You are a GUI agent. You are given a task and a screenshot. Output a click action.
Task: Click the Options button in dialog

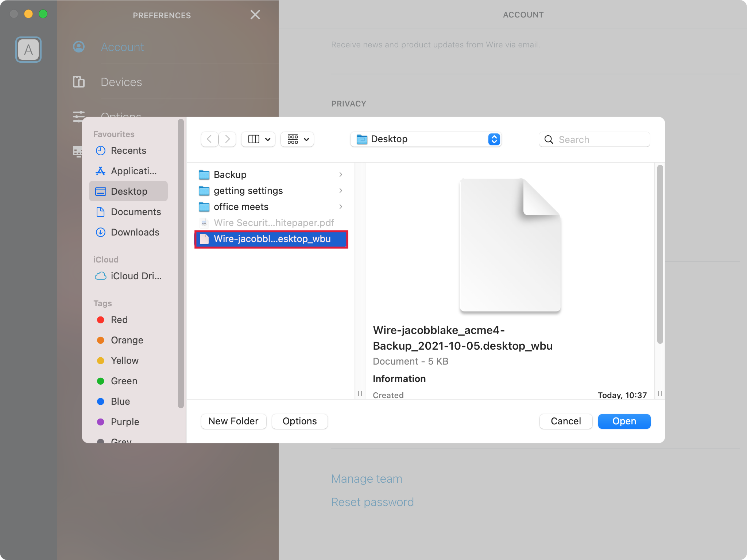300,421
